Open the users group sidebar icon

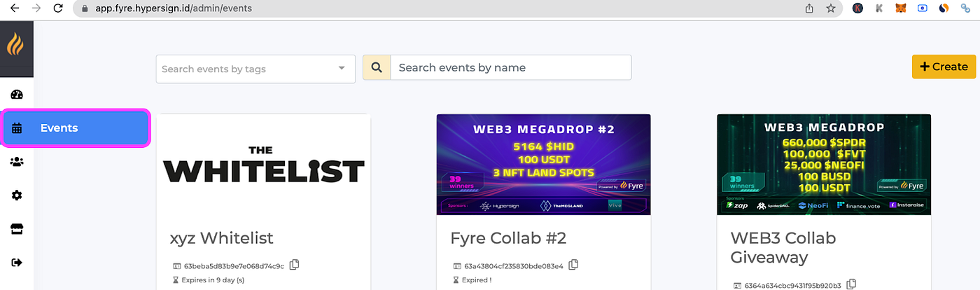click(17, 161)
